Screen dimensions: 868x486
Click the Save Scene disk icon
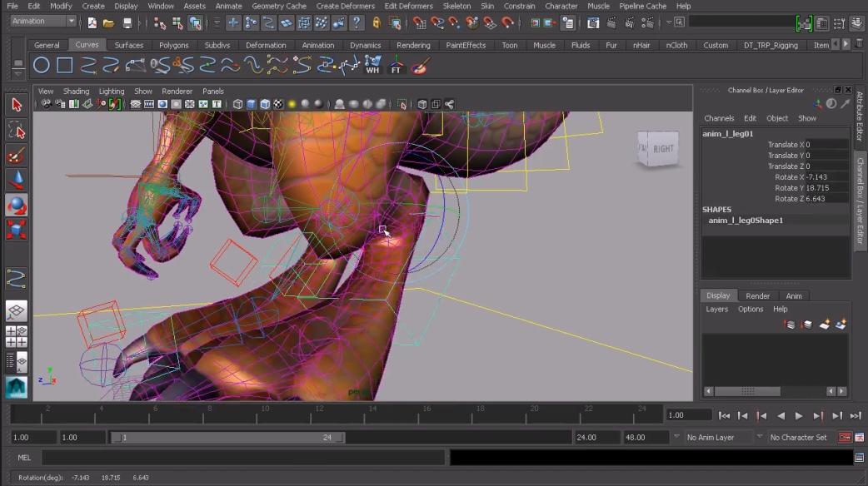127,22
